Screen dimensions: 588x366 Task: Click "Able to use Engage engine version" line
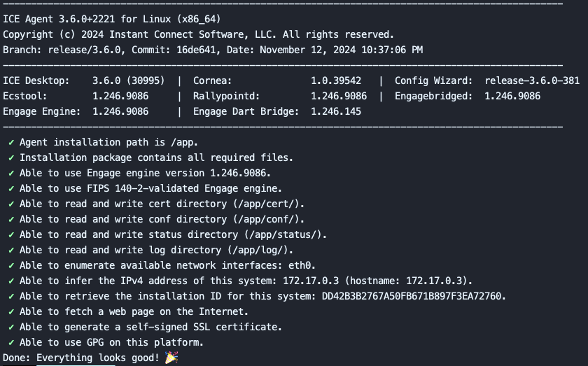[x=145, y=173]
